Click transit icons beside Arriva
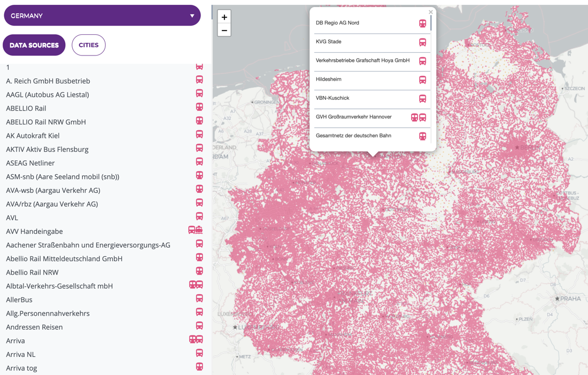588x375 pixels. point(196,339)
